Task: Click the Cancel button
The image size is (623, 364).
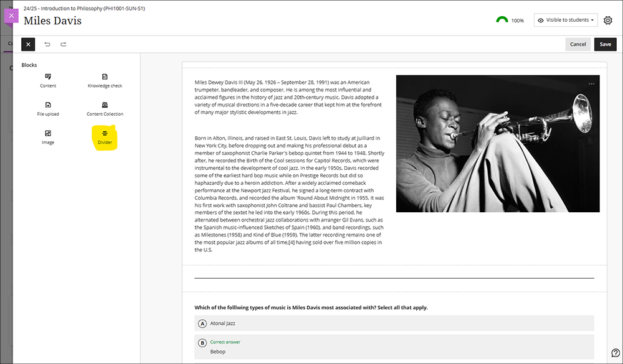Action: point(578,44)
